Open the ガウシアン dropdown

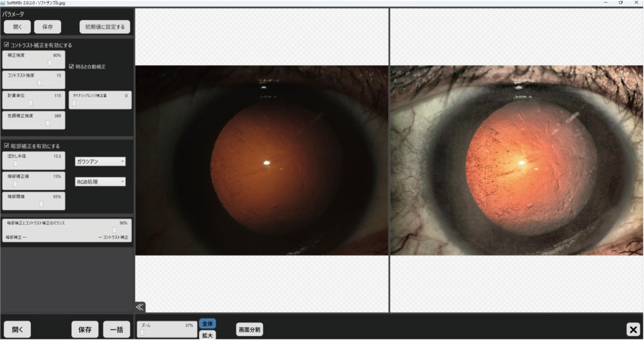coord(100,162)
